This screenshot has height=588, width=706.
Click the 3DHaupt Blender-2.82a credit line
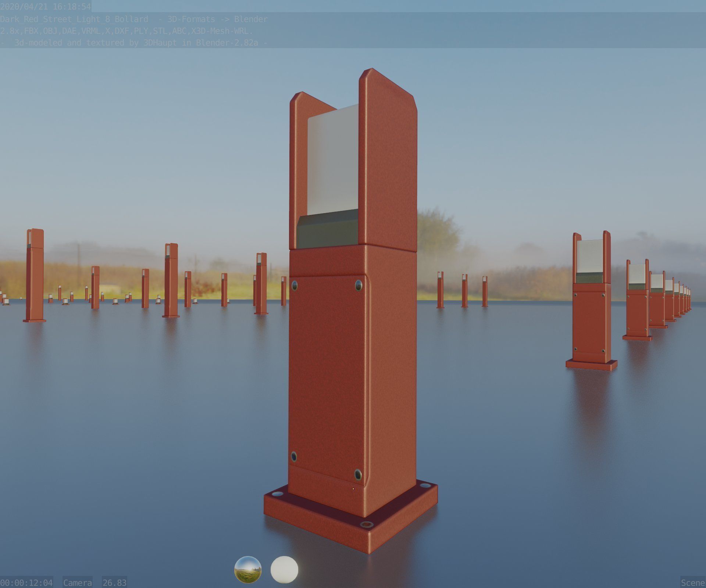coord(134,43)
